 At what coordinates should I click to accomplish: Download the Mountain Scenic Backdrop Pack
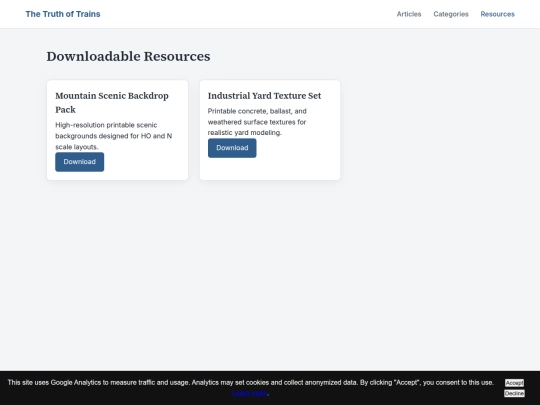coord(80,162)
